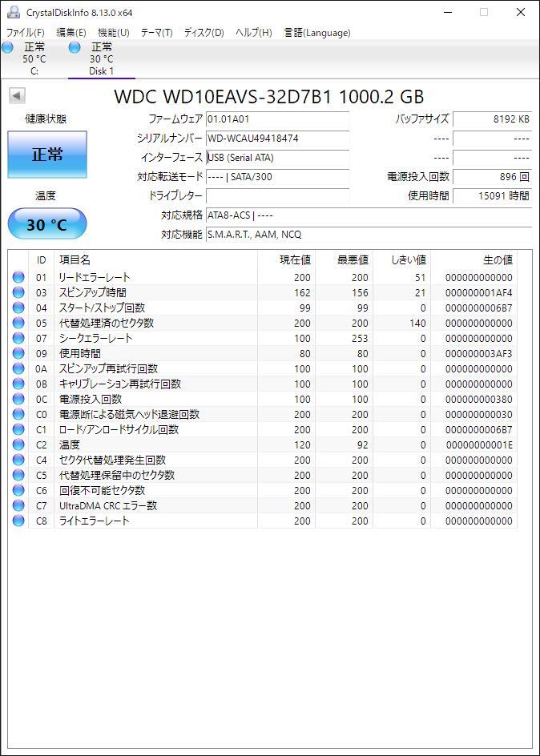The image size is (540, 756).
Task: Click the drive title WDC WD10EAVS-32D7B1 1000.2 GB
Action: coord(269,96)
